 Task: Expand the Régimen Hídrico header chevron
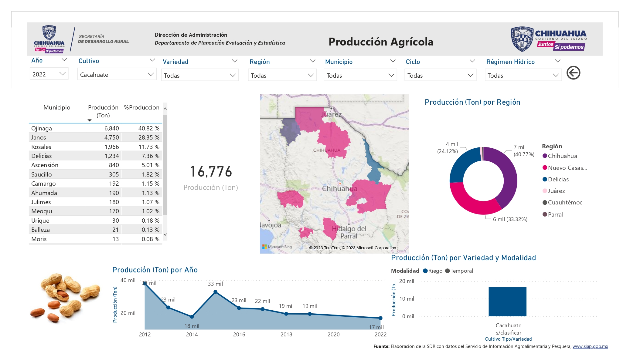point(557,61)
